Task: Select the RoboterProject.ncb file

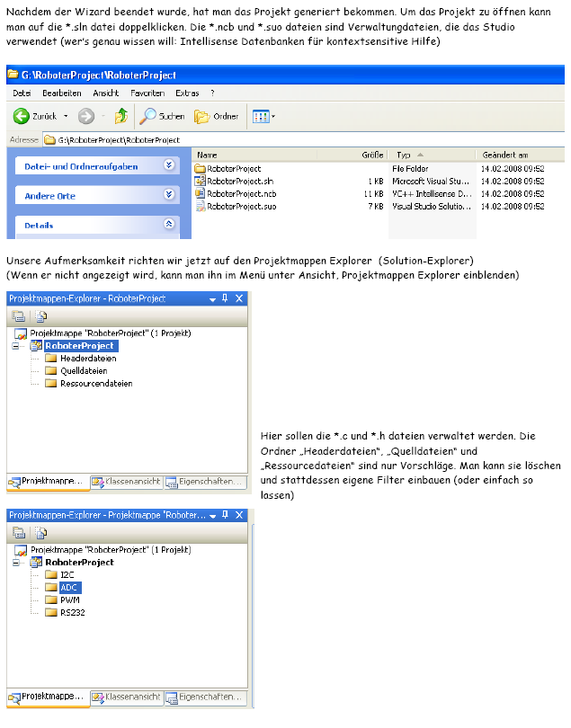Action: point(241,193)
